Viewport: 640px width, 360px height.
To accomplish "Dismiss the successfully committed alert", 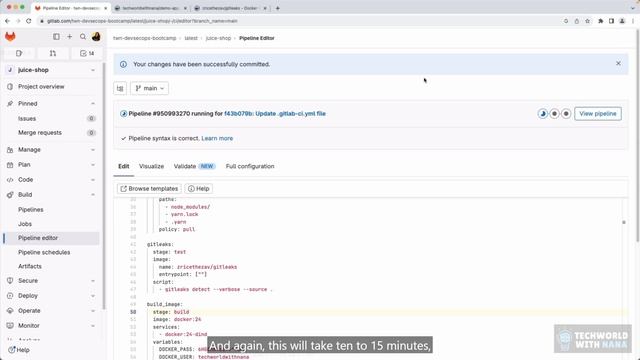I will click(618, 63).
